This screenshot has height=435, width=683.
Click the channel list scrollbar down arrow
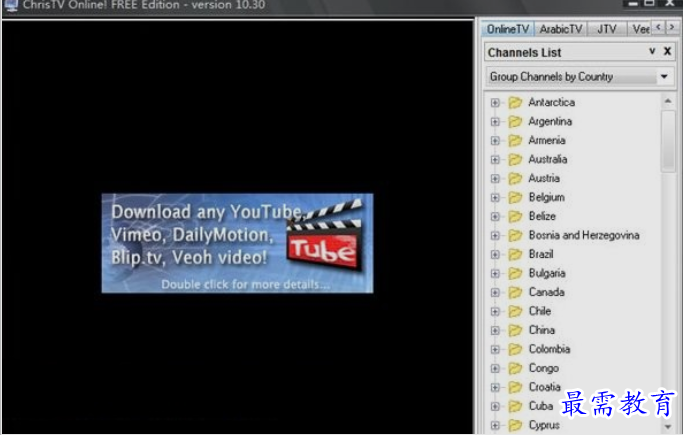pos(668,426)
